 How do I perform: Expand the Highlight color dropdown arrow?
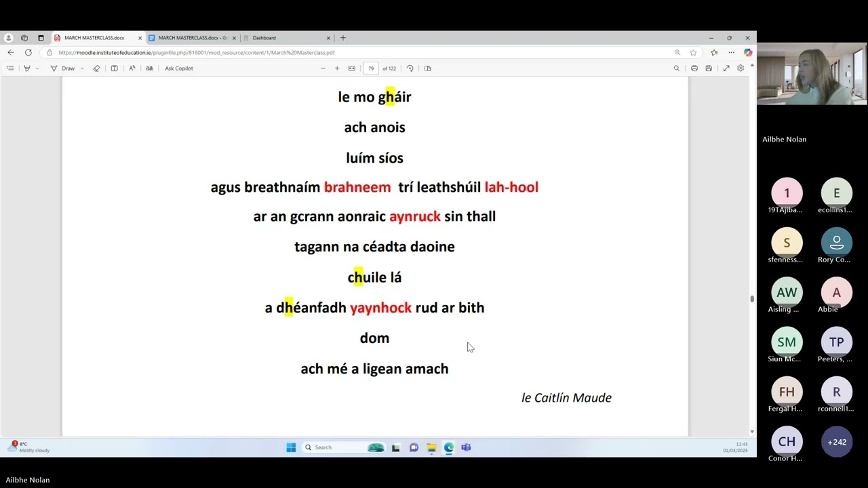tap(37, 68)
